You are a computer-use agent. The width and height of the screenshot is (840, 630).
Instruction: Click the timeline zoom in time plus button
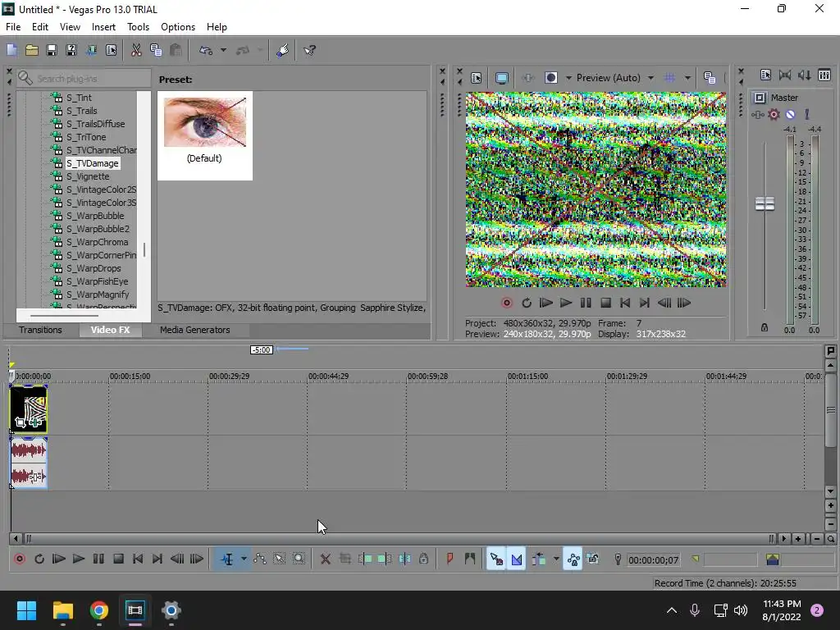tap(797, 538)
